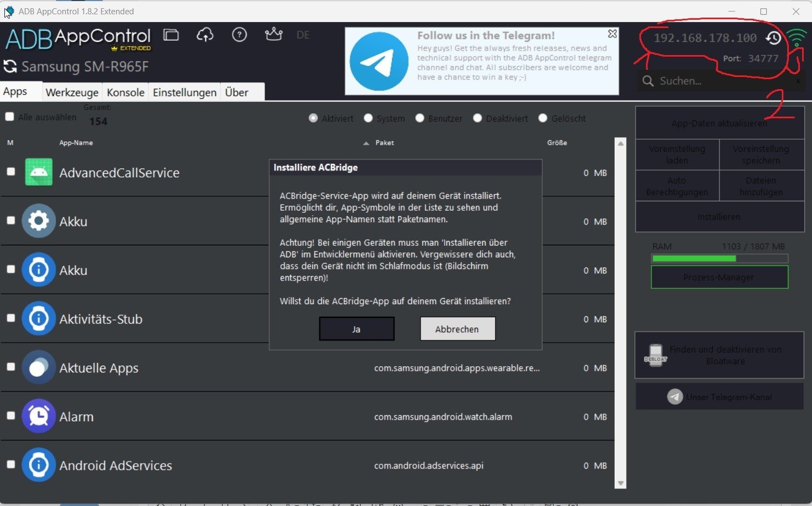Click the green Wi-Fi connect icon
Image resolution: width=812 pixels, height=506 pixels.
(x=796, y=38)
